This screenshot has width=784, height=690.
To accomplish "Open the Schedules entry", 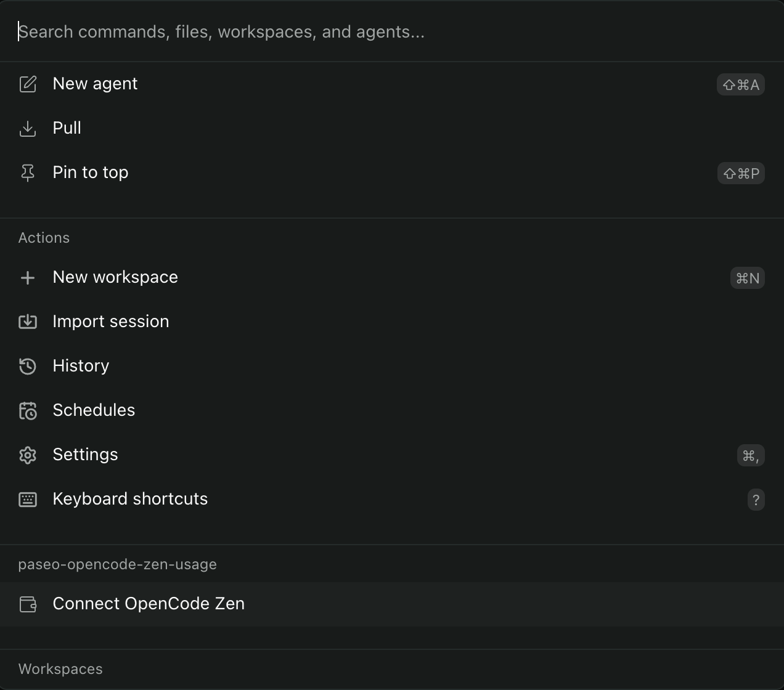I will pyautogui.click(x=392, y=410).
